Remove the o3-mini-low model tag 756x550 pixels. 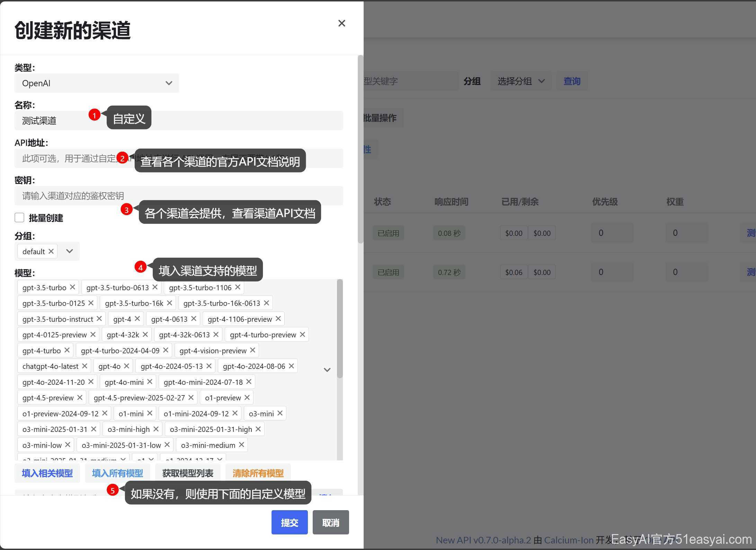68,445
